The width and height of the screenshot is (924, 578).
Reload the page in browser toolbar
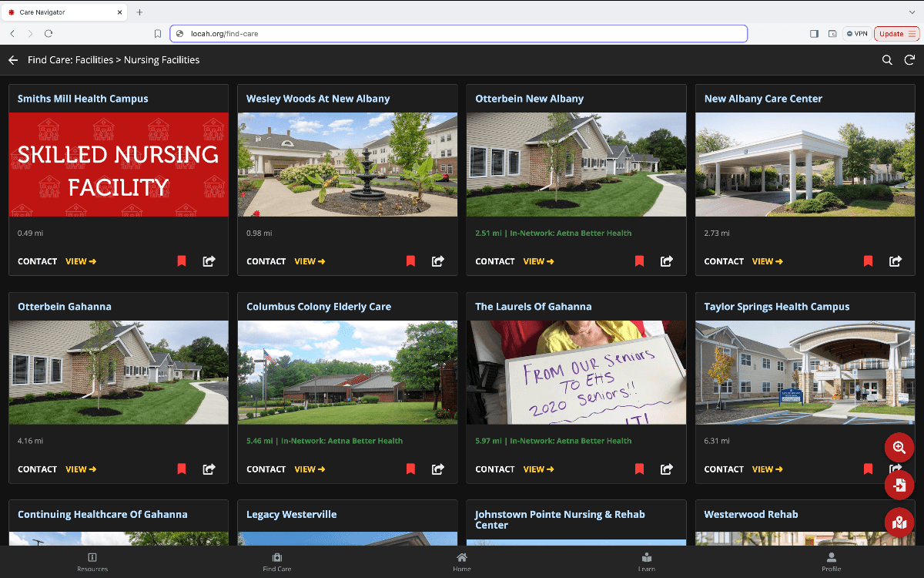[49, 34]
